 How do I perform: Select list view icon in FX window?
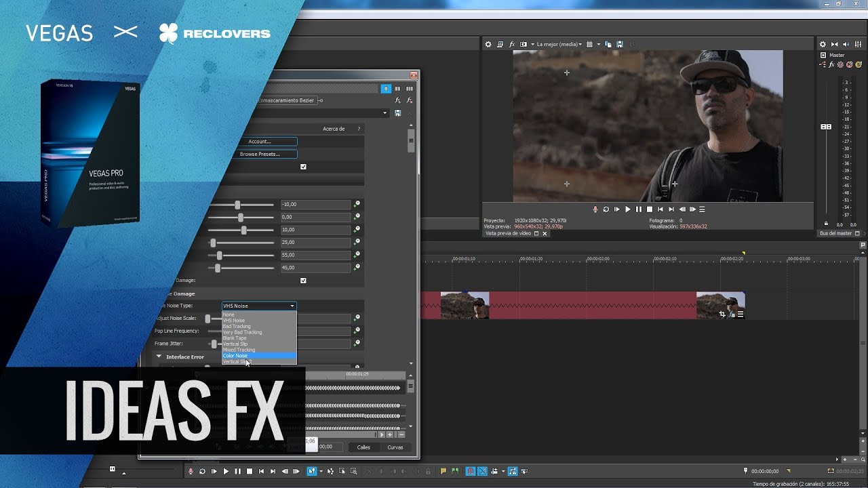[x=386, y=89]
